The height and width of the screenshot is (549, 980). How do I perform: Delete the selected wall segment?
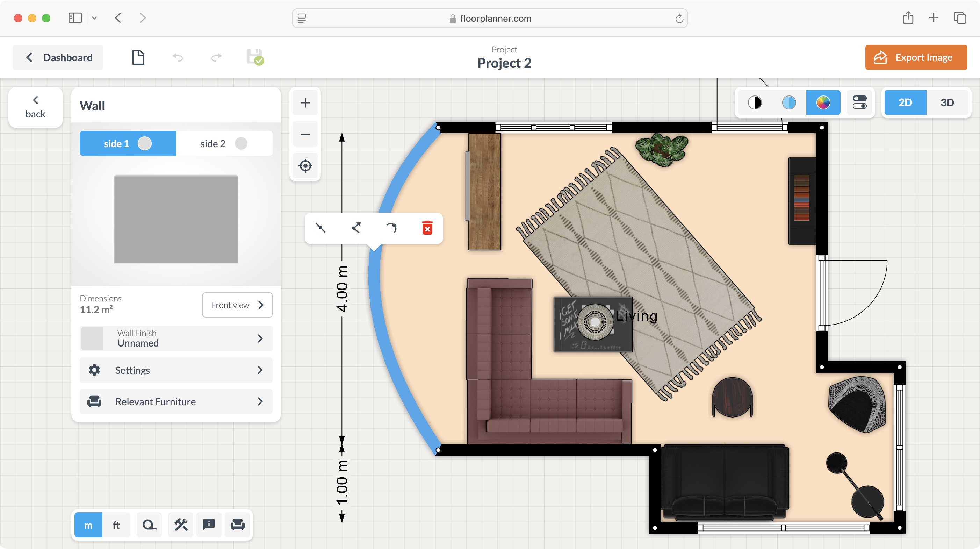(x=427, y=228)
